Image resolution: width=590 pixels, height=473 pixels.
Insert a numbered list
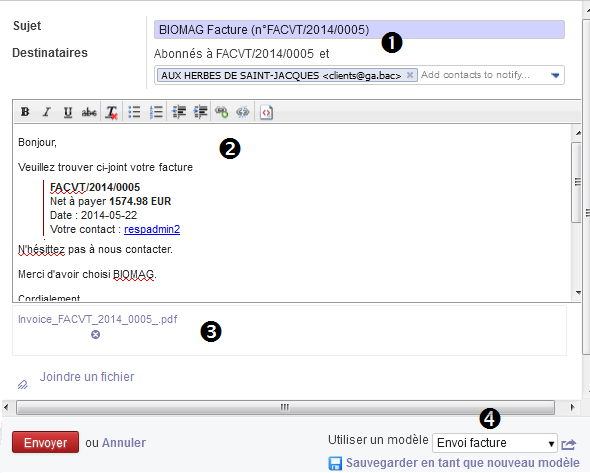156,112
